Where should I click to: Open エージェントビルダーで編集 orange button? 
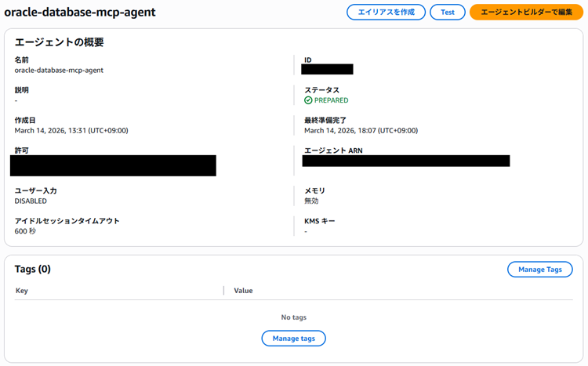coord(526,13)
